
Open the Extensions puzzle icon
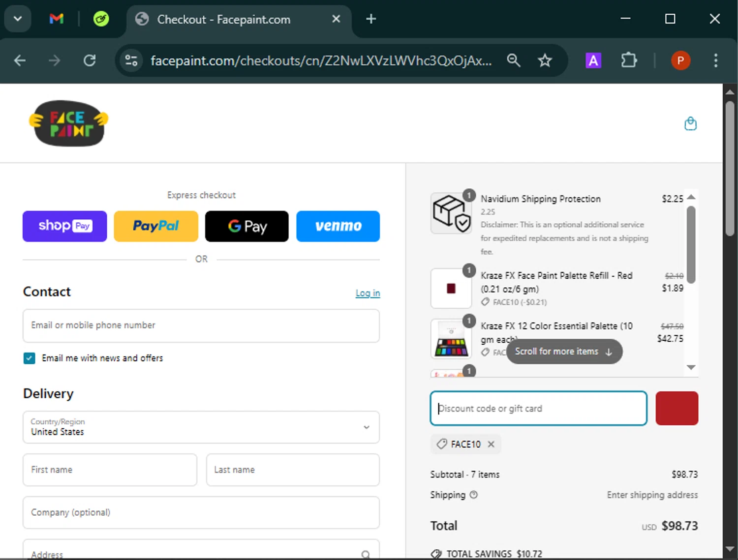(x=629, y=60)
